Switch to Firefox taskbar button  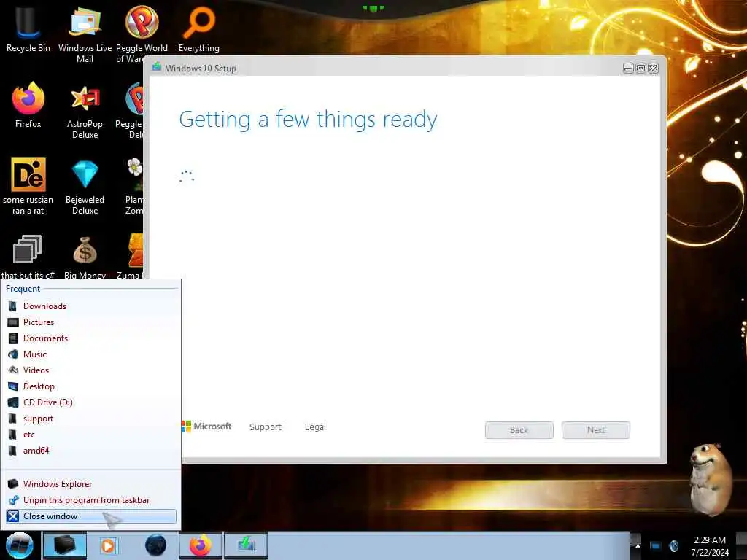coord(200,545)
